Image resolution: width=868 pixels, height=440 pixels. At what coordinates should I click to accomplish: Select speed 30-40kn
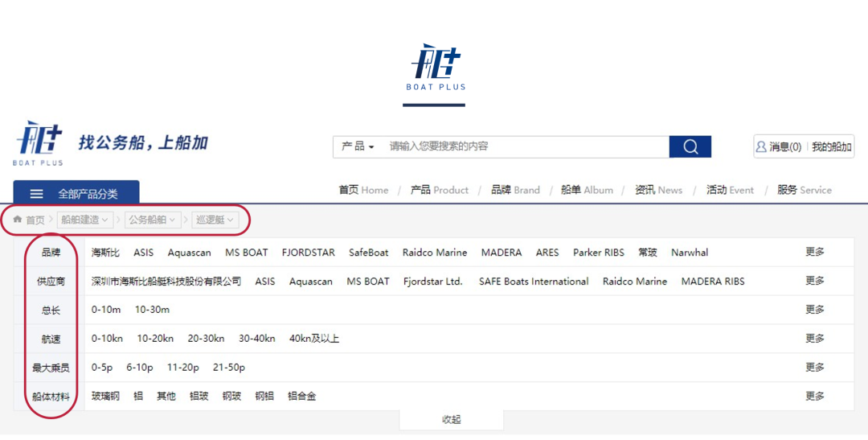pyautogui.click(x=257, y=339)
